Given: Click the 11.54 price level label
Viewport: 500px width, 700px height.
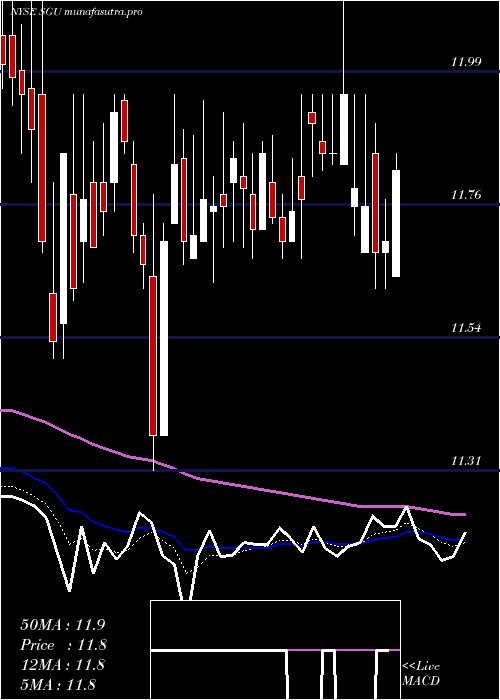Looking at the screenshot, I should point(467,328).
